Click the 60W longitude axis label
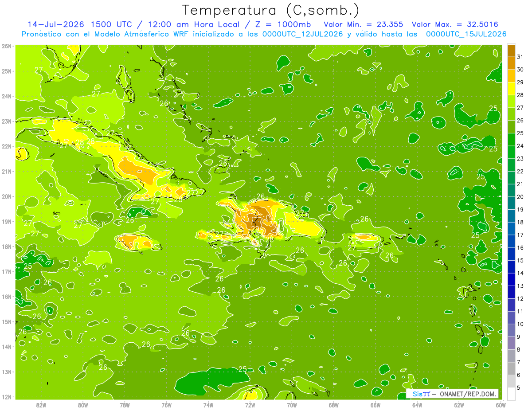The height and width of the screenshot is (411, 532). [x=501, y=405]
